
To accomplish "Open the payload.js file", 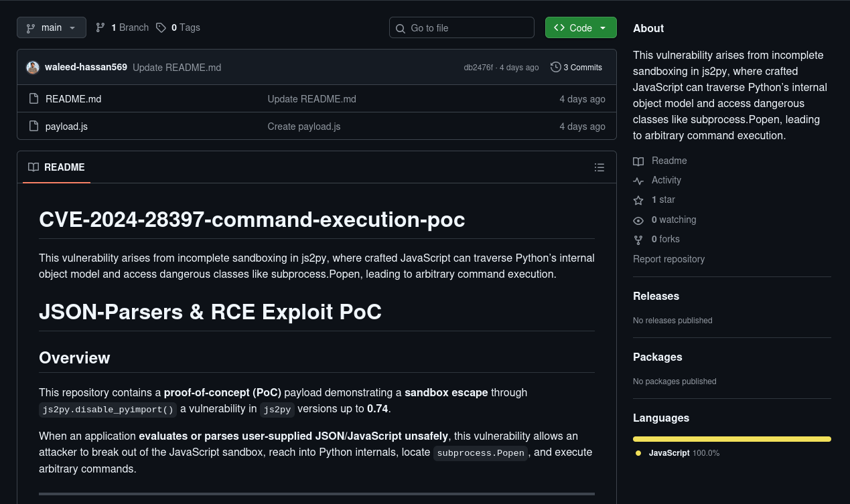I will tap(66, 127).
